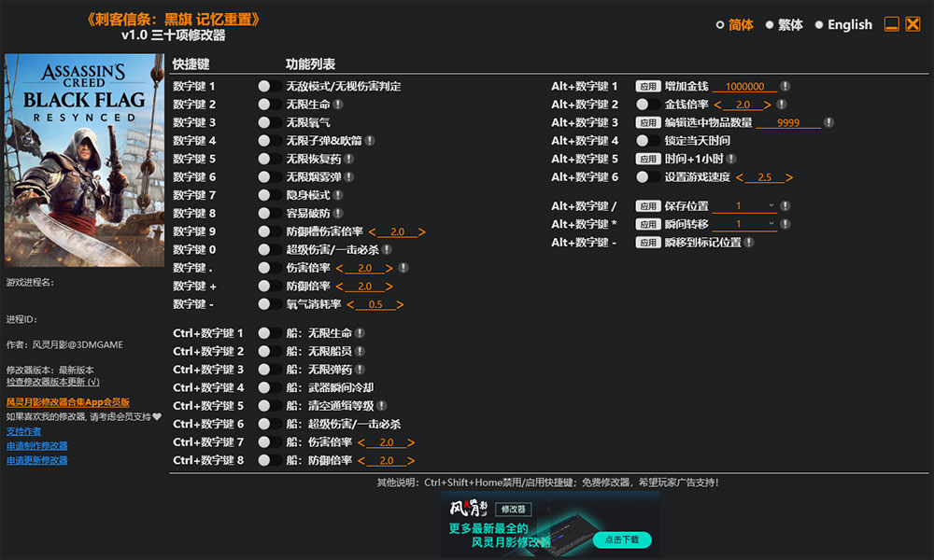The height and width of the screenshot is (560, 934).
Task: Decrease 船: 伤害倍率 with left arrow
Action: (x=361, y=442)
